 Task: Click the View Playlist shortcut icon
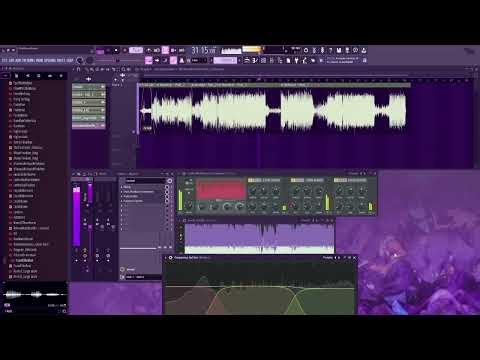(x=247, y=60)
